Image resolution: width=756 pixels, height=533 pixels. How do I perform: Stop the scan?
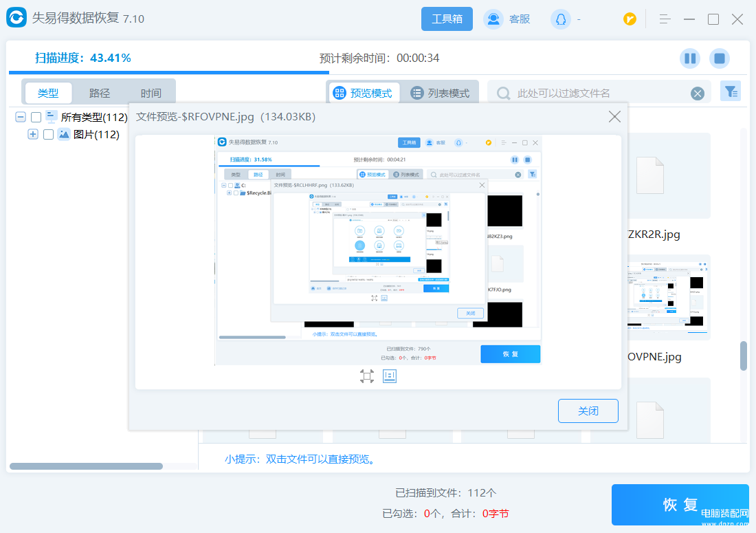[x=720, y=58]
